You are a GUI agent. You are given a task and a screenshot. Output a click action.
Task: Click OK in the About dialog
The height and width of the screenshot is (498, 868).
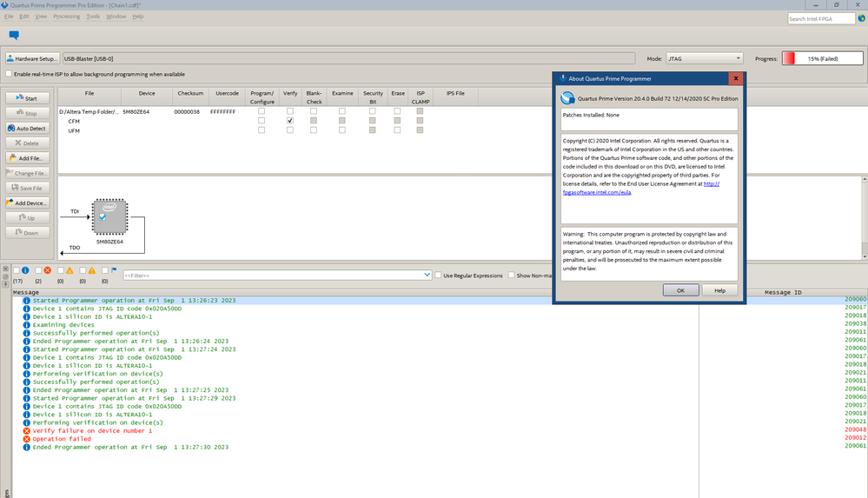680,290
